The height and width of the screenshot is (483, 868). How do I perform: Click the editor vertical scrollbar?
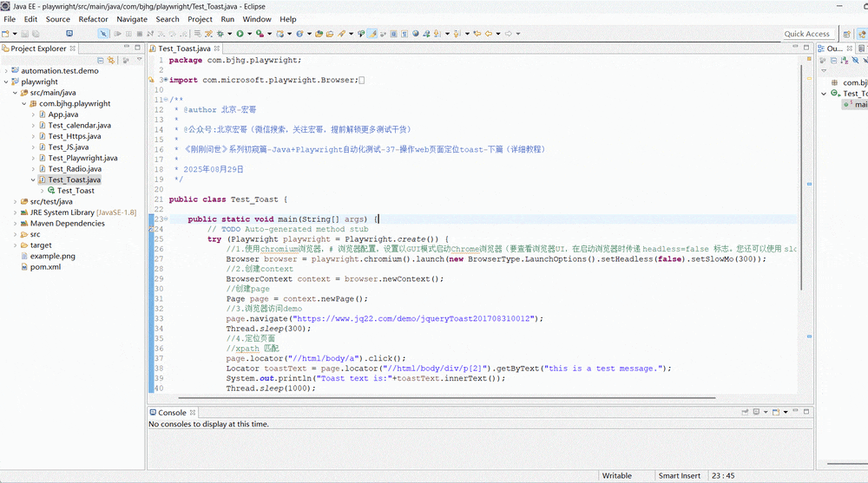(x=801, y=177)
